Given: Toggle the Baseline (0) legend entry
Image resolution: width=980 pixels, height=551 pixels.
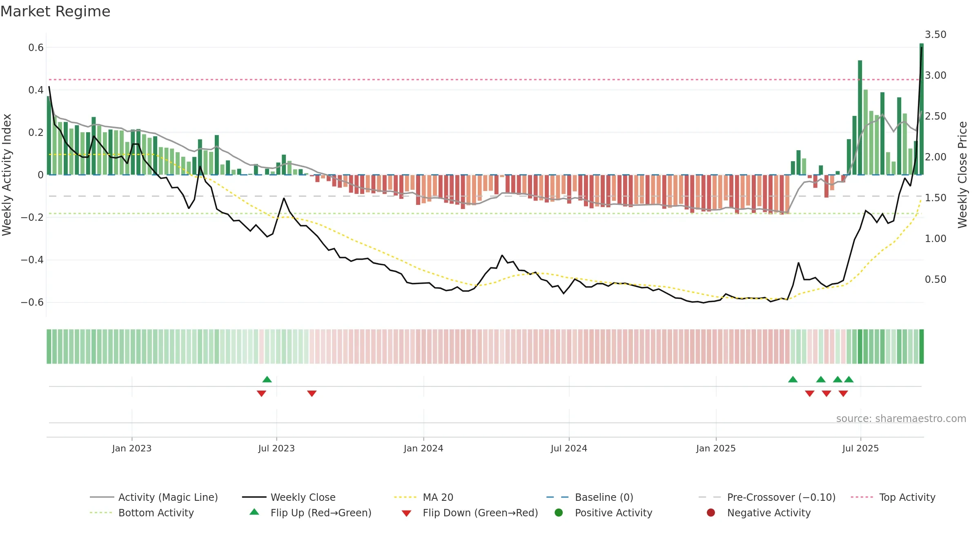Looking at the screenshot, I should pyautogui.click(x=590, y=497).
